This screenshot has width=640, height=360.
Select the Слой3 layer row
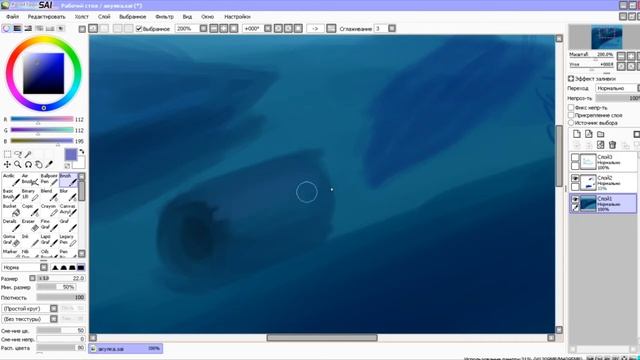point(603,161)
